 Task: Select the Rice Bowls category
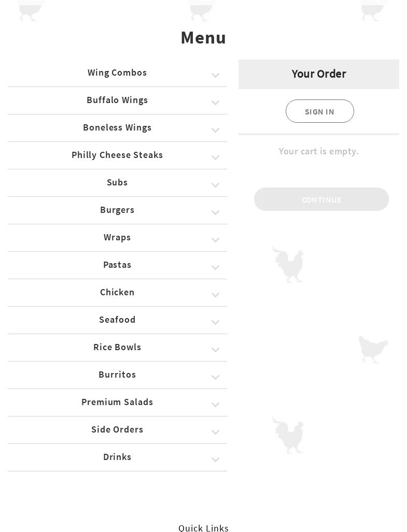(117, 348)
